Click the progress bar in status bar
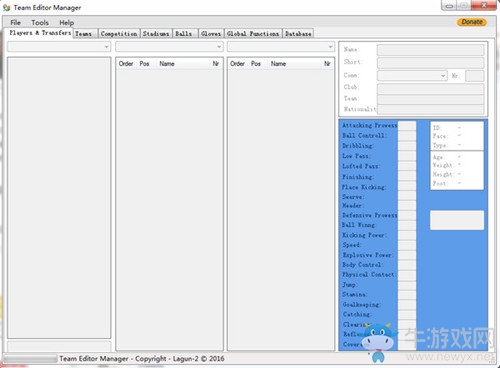The height and width of the screenshot is (368, 500). click(x=30, y=359)
